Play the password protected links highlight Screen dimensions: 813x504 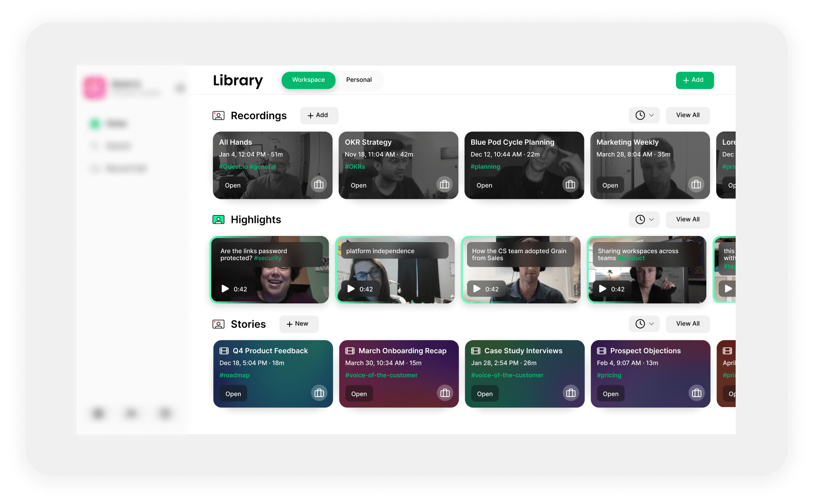pos(225,289)
